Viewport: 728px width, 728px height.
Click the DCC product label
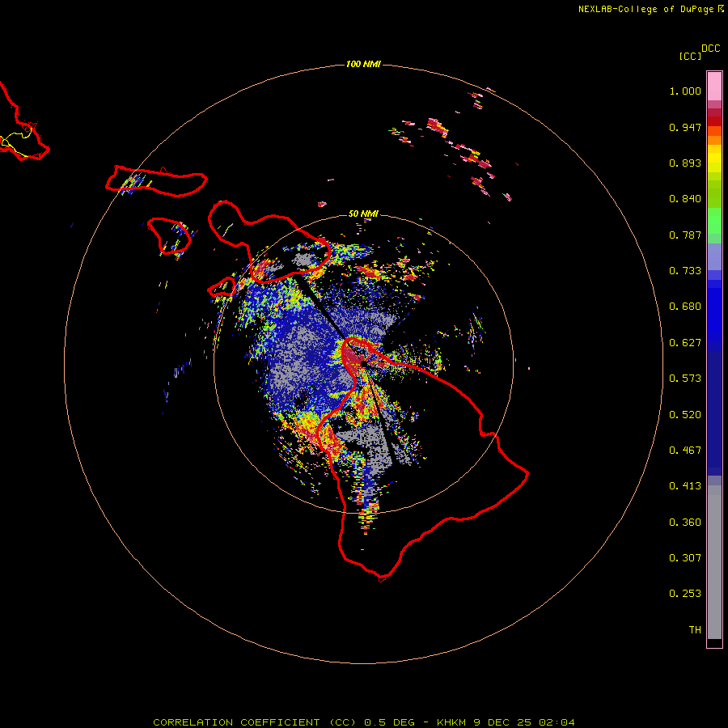pyautogui.click(x=710, y=49)
